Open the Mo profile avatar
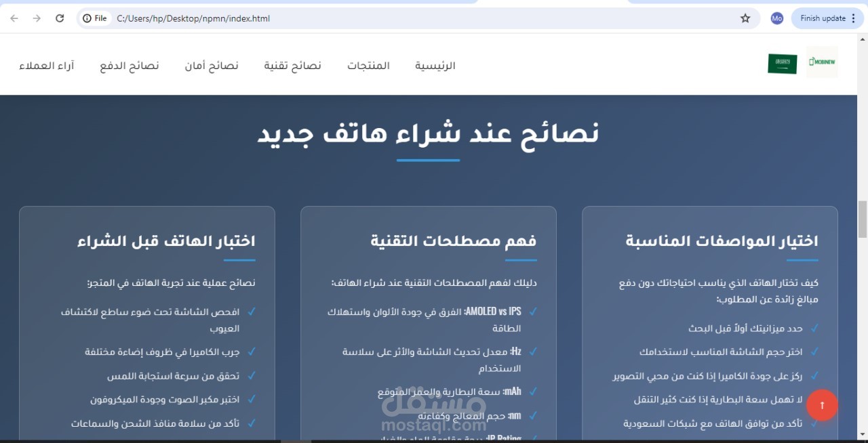The height and width of the screenshot is (443, 868). click(x=777, y=18)
